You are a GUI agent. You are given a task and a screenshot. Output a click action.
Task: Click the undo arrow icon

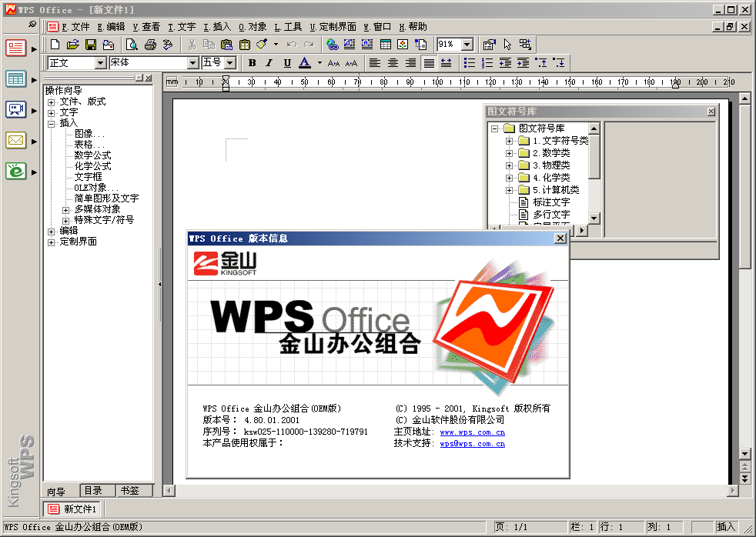click(x=292, y=45)
